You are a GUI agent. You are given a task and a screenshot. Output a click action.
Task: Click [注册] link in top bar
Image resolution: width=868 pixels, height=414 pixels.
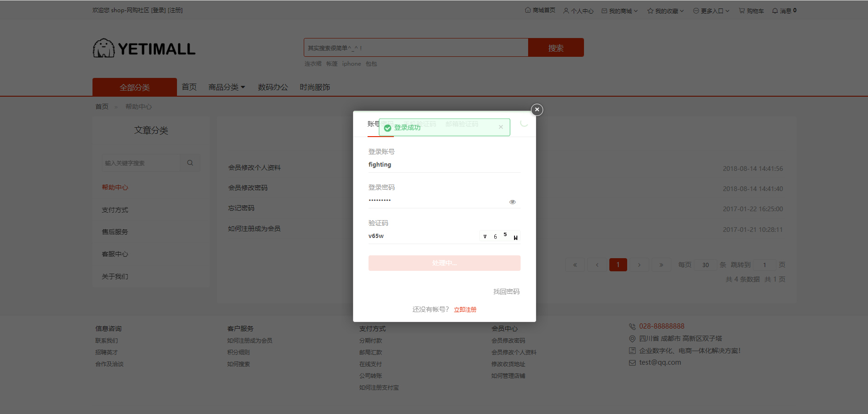(175, 10)
